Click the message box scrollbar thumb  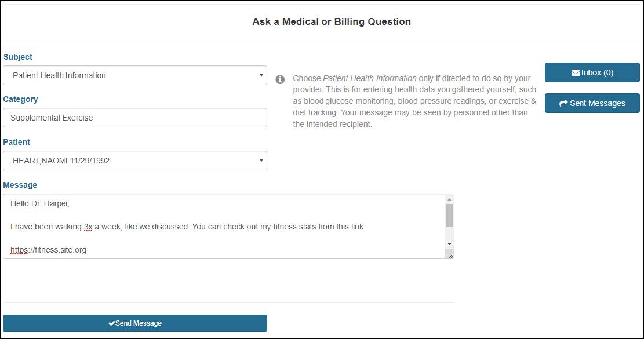(449, 216)
